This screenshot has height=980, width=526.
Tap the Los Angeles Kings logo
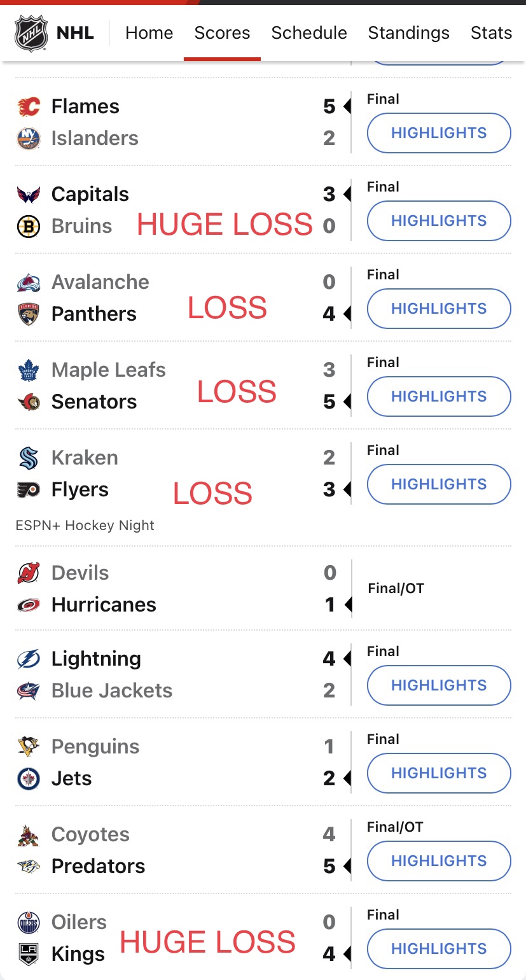(29, 954)
